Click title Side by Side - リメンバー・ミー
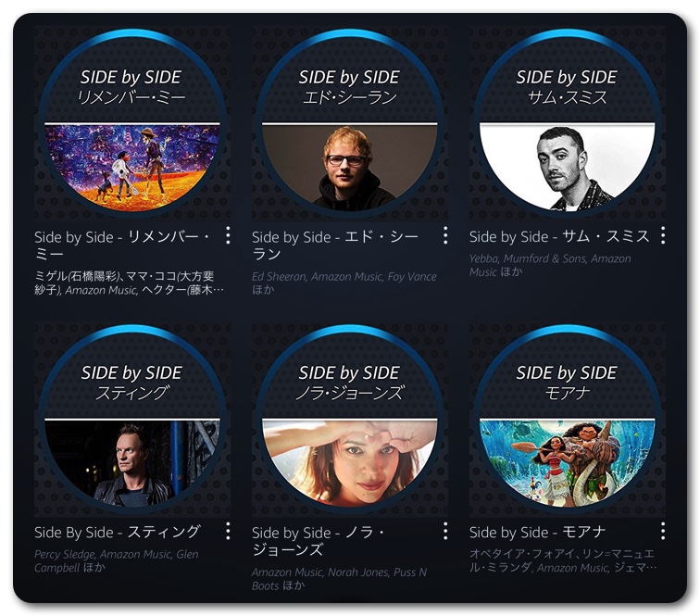700x616 pixels. 122,245
